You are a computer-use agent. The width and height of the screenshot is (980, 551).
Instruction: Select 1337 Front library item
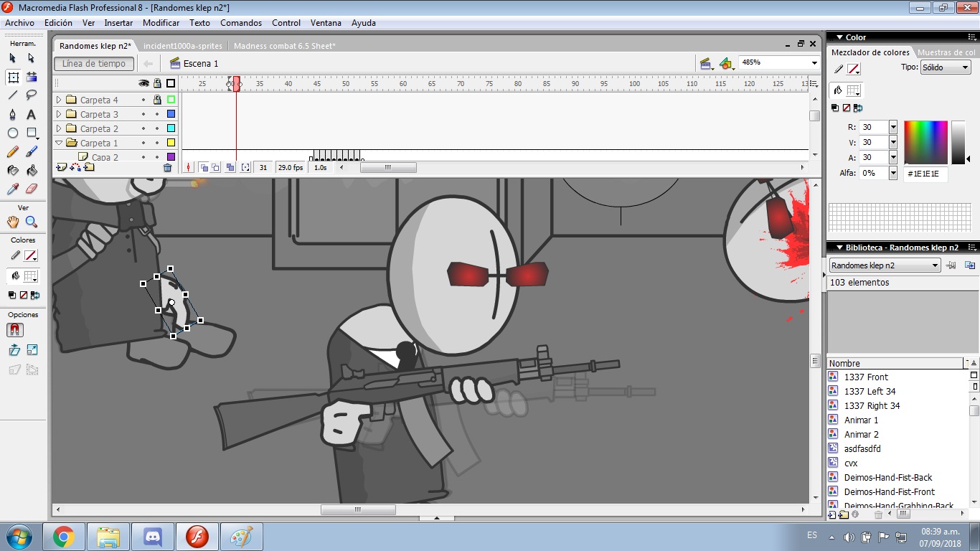[x=866, y=377]
